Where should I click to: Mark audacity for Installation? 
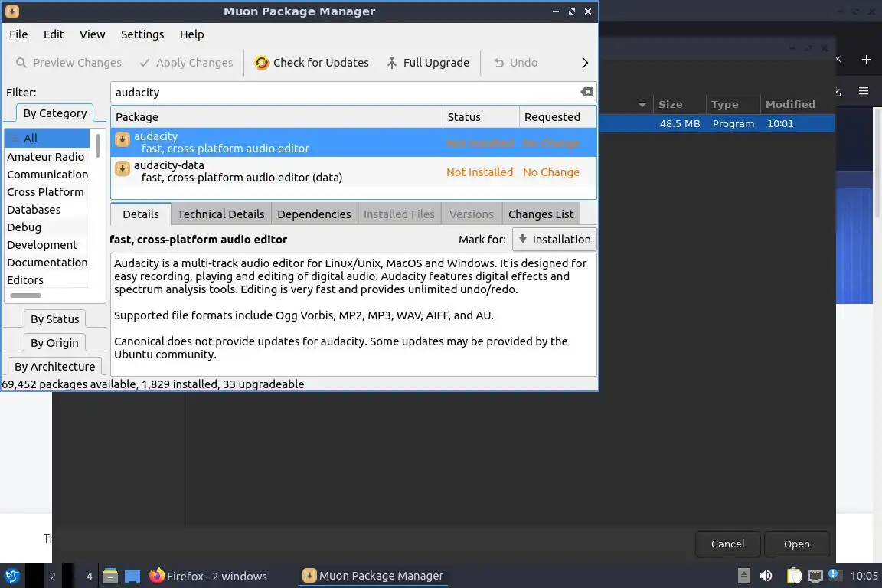554,239
